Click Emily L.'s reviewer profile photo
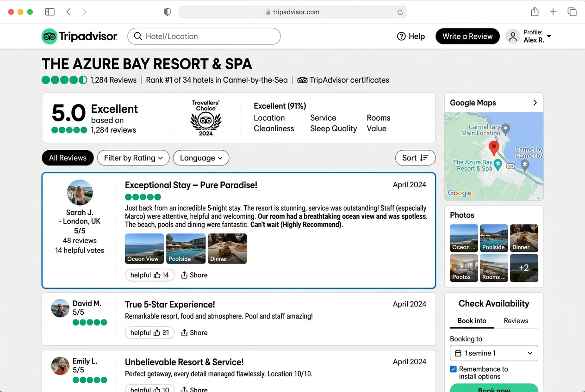 tap(60, 366)
